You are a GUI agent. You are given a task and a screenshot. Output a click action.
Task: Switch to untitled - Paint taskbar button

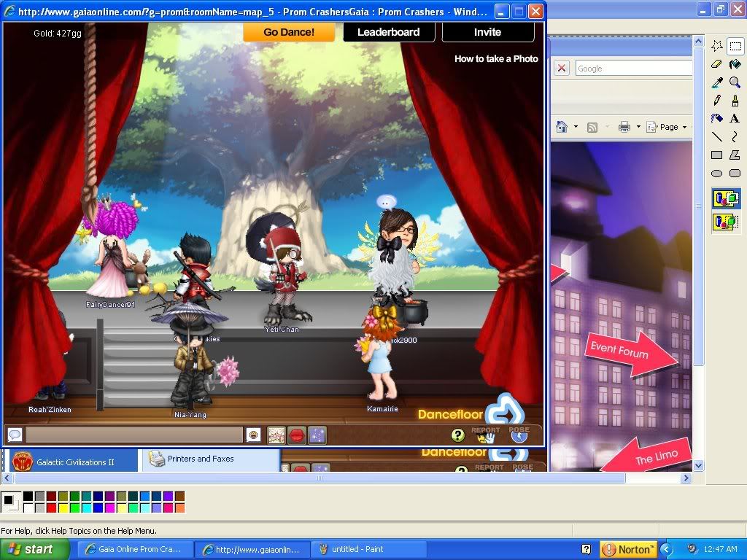[368, 549]
